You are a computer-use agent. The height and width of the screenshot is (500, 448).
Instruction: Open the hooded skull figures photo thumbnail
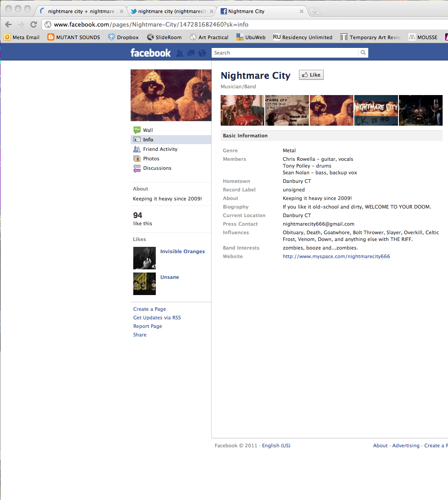click(331, 110)
